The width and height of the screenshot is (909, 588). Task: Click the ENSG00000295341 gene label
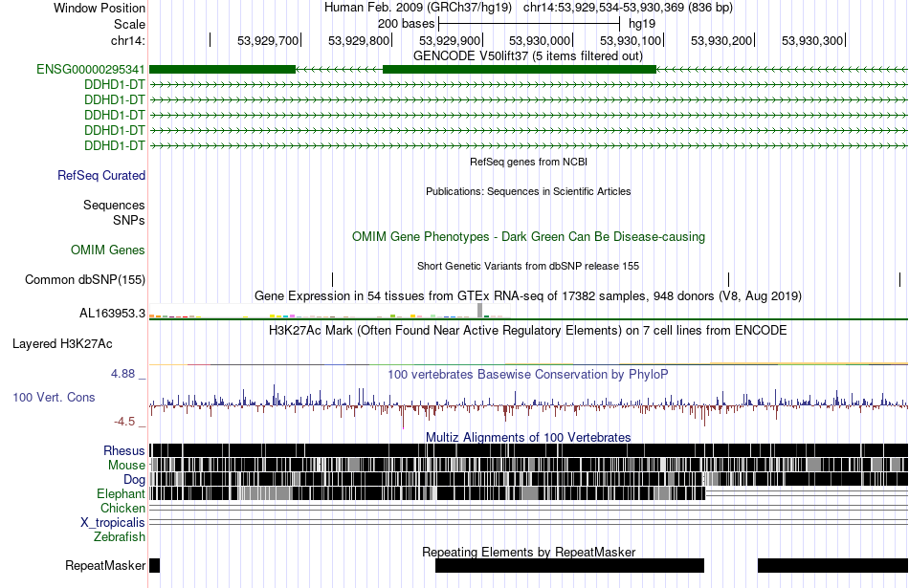(91, 70)
